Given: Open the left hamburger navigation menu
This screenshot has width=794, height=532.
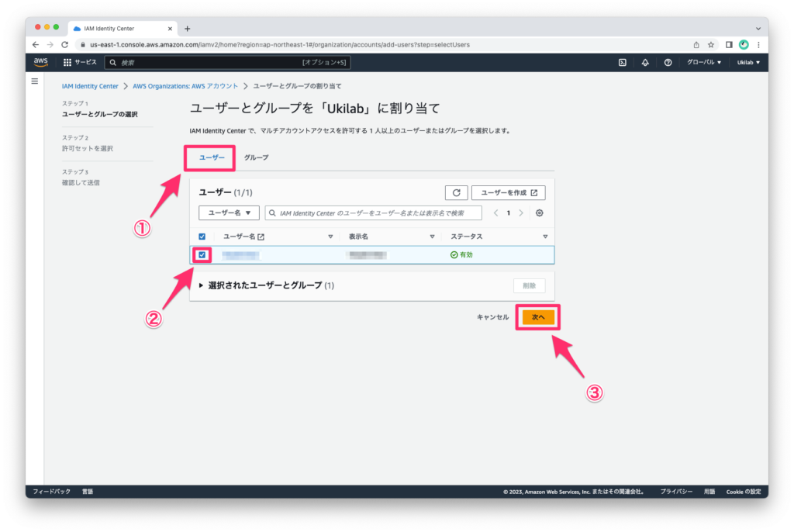Looking at the screenshot, I should pyautogui.click(x=35, y=81).
